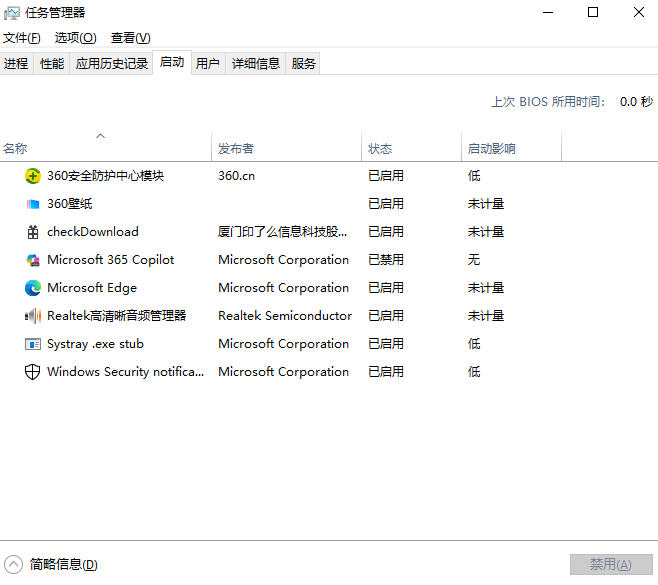
Task: Close the Task Manager window
Action: pos(639,13)
